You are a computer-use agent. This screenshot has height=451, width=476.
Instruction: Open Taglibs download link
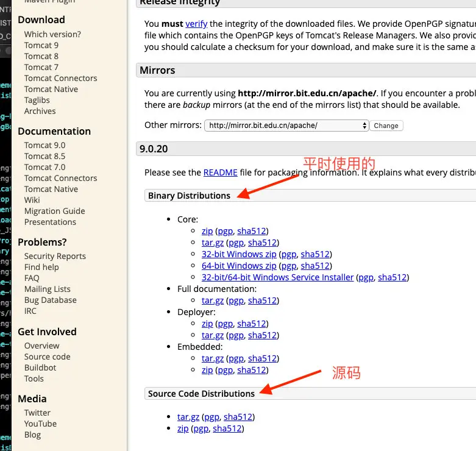point(37,100)
